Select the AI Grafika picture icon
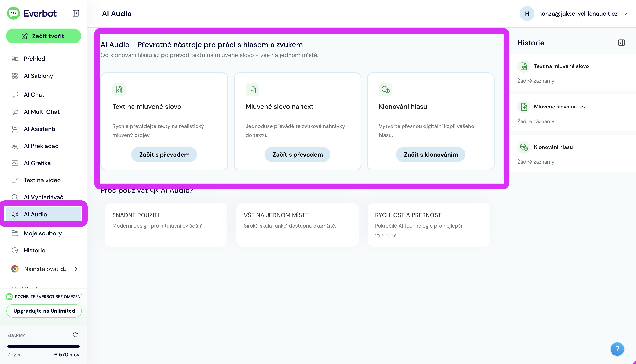Image resolution: width=636 pixels, height=364 pixels. (15, 163)
